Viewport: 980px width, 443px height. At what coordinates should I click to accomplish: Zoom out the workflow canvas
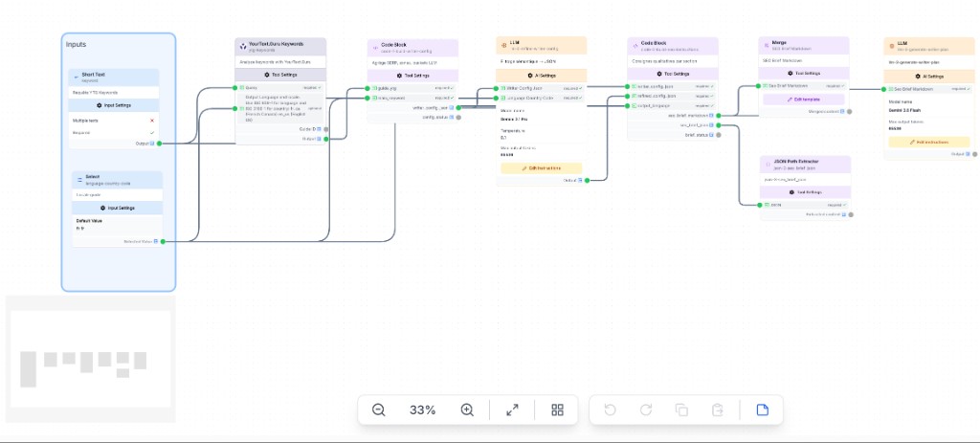point(378,410)
